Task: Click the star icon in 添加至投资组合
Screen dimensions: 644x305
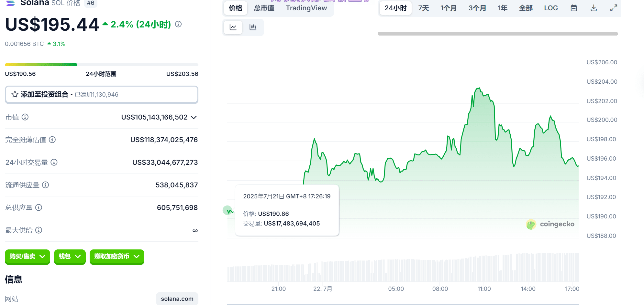Action: (x=15, y=94)
